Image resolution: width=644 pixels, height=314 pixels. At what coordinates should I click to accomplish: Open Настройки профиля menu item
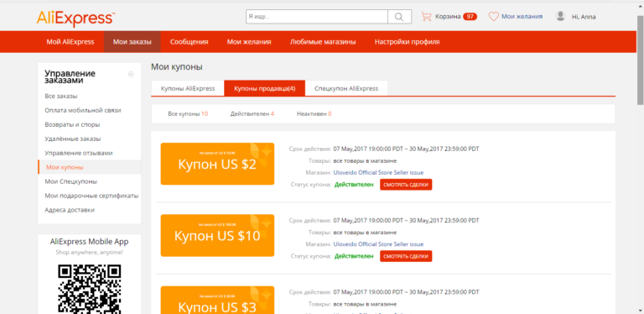click(x=407, y=42)
